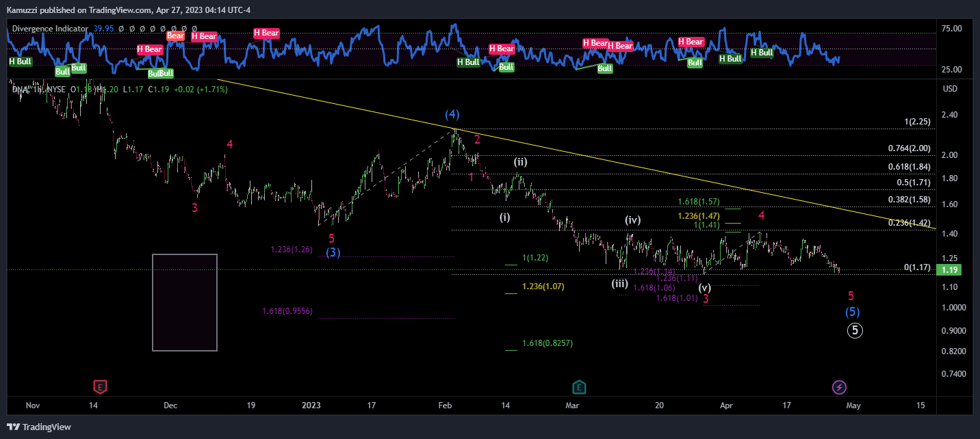Screen dimensions: 980x439
Task: Click the DNA, 1h, NYSE symbol legend
Action: 40,89
